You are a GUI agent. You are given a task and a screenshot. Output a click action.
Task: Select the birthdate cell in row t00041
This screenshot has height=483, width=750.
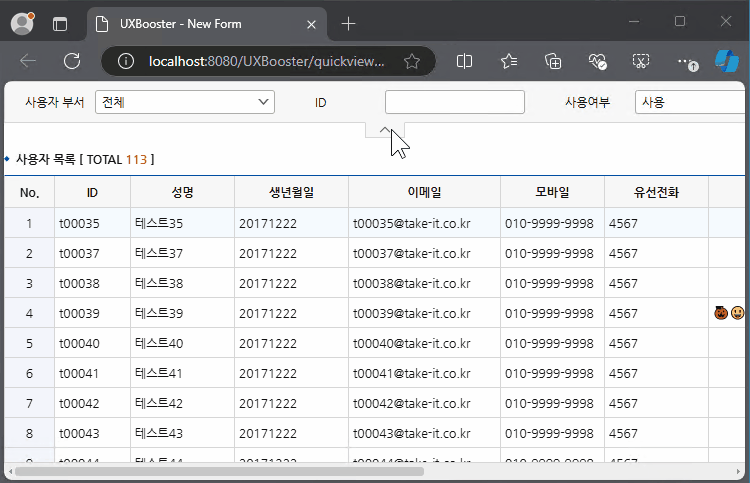click(x=291, y=373)
